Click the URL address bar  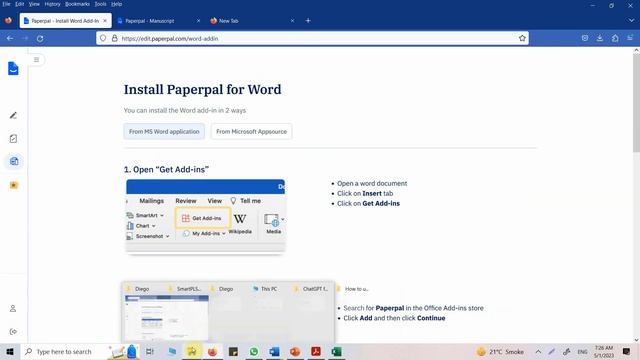point(312,38)
